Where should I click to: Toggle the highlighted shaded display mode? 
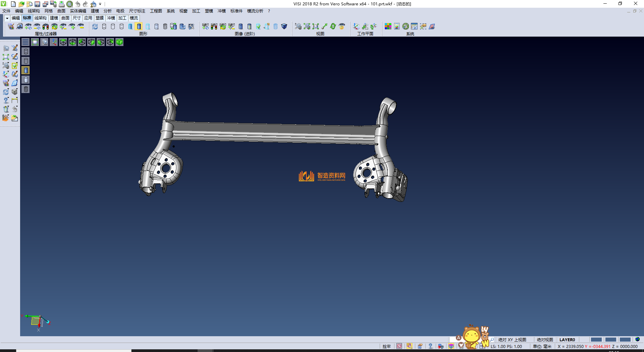coord(139,27)
